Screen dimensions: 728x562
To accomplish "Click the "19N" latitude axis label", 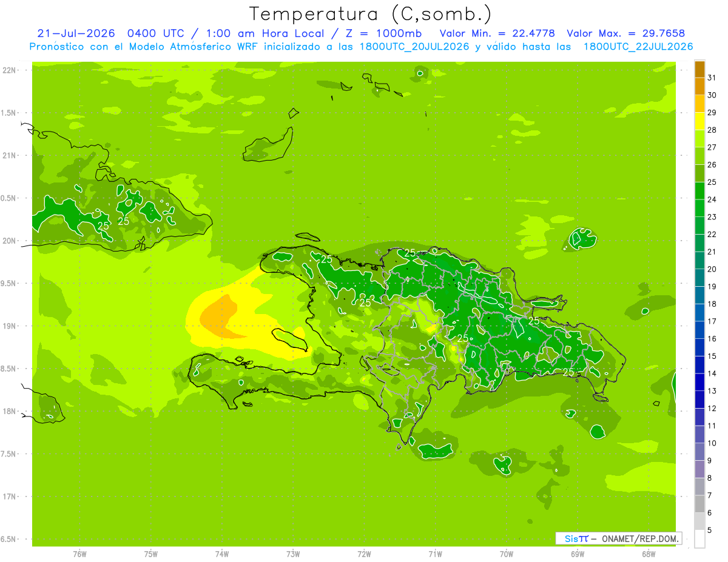I will (x=10, y=326).
